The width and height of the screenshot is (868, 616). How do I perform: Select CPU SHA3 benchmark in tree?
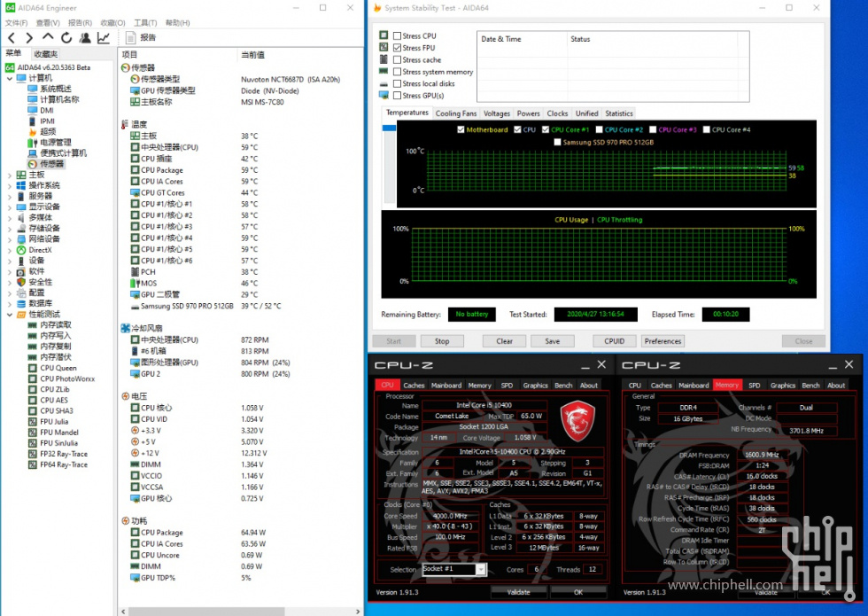57,410
